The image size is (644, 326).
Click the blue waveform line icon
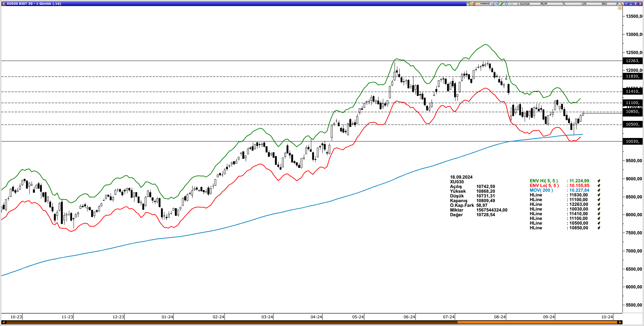pos(511,4)
